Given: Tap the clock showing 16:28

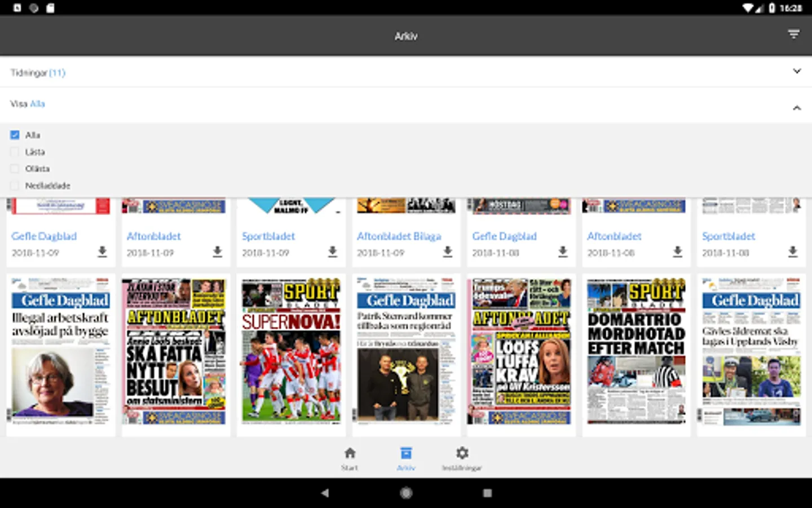Looking at the screenshot, I should [791, 8].
